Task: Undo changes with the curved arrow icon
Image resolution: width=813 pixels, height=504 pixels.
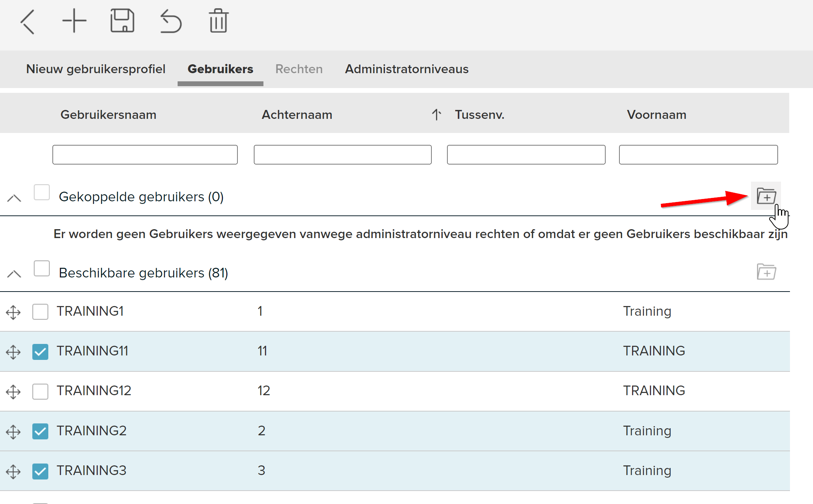Action: 171,22
